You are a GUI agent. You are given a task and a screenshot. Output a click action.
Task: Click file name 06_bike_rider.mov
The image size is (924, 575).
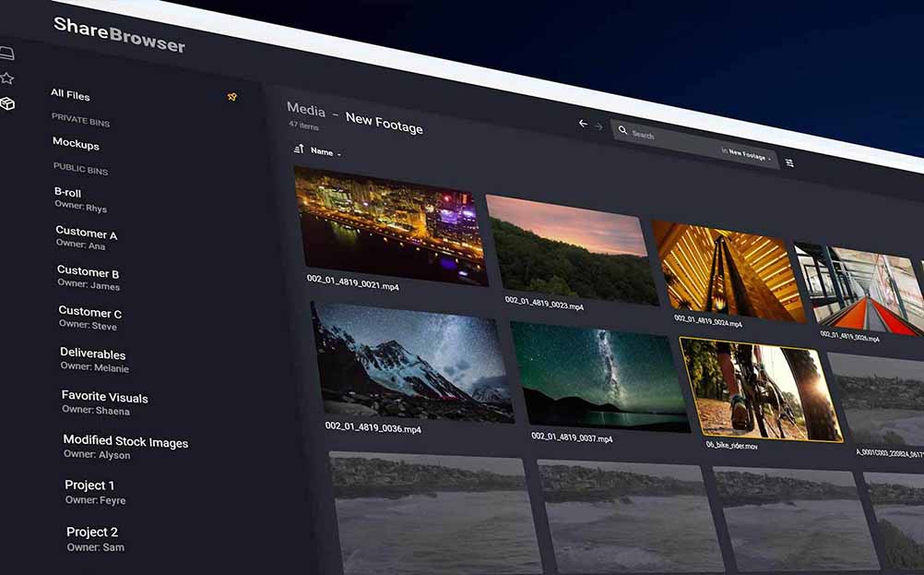pos(732,445)
